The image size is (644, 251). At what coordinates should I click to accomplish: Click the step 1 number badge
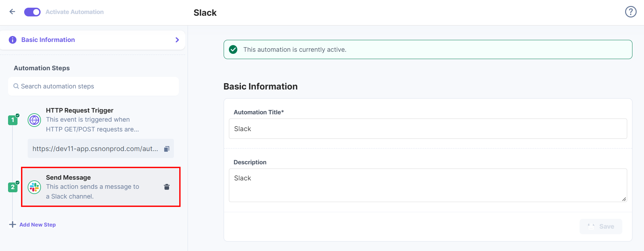(13, 120)
